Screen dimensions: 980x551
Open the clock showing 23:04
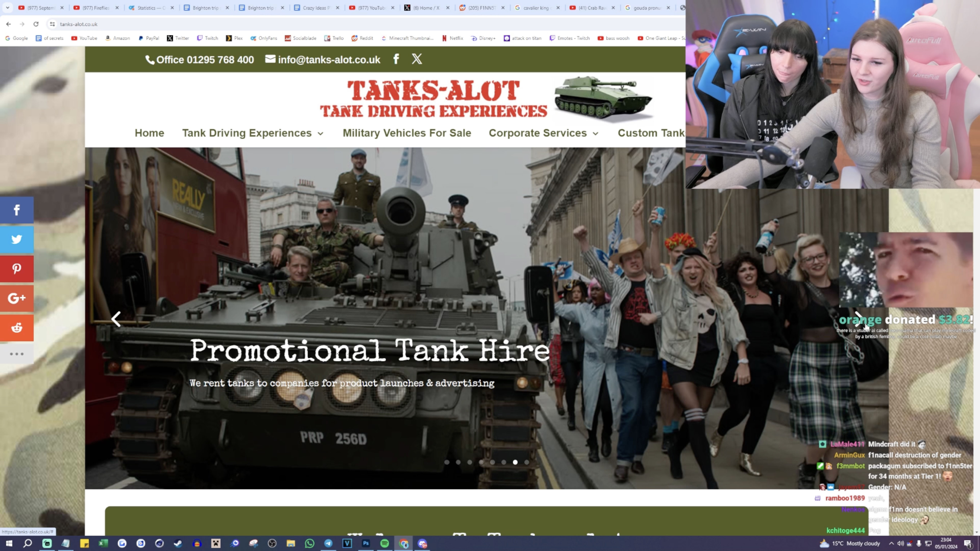946,543
